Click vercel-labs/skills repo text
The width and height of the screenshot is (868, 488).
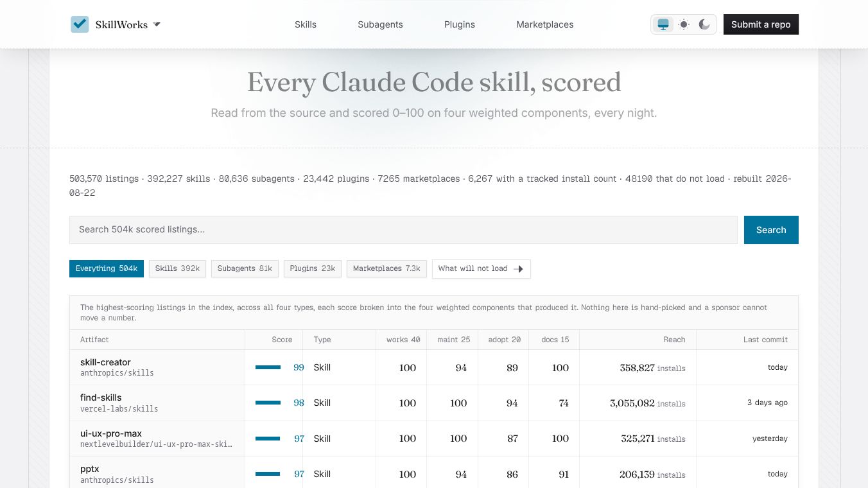click(119, 408)
